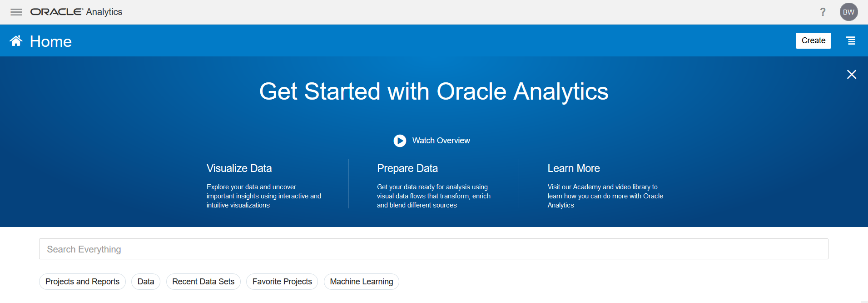Open the Learn More heading link
Viewport: 868px width, 303px height.
(574, 168)
